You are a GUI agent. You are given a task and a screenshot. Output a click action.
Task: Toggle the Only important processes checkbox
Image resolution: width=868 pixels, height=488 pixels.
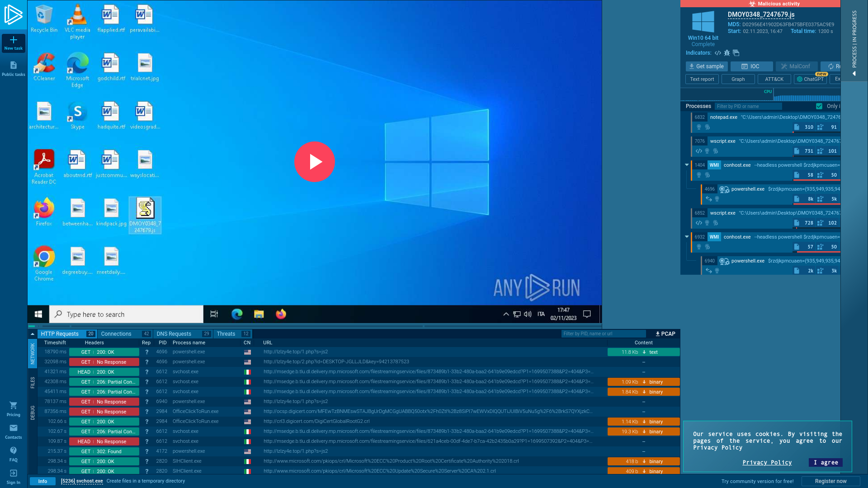[820, 106]
